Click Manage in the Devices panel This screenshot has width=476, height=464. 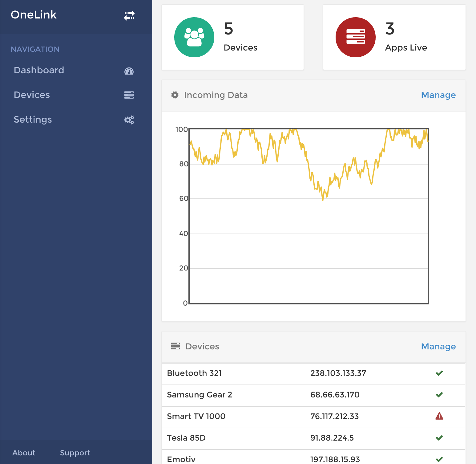438,346
